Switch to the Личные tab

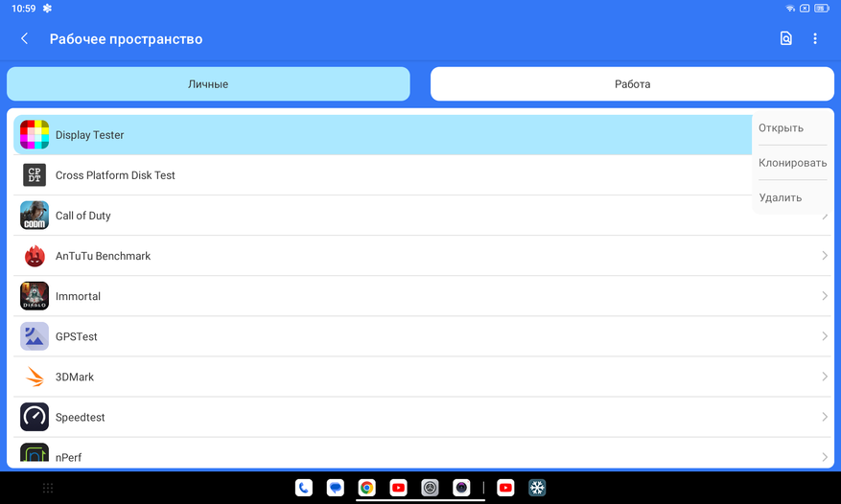208,83
